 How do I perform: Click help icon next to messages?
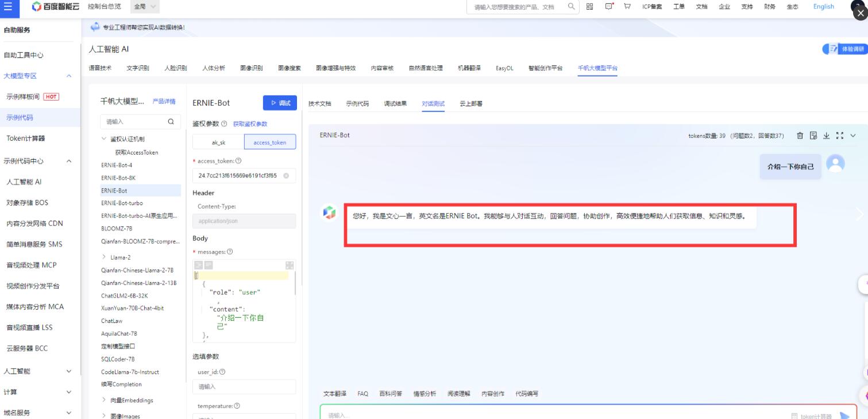point(230,252)
